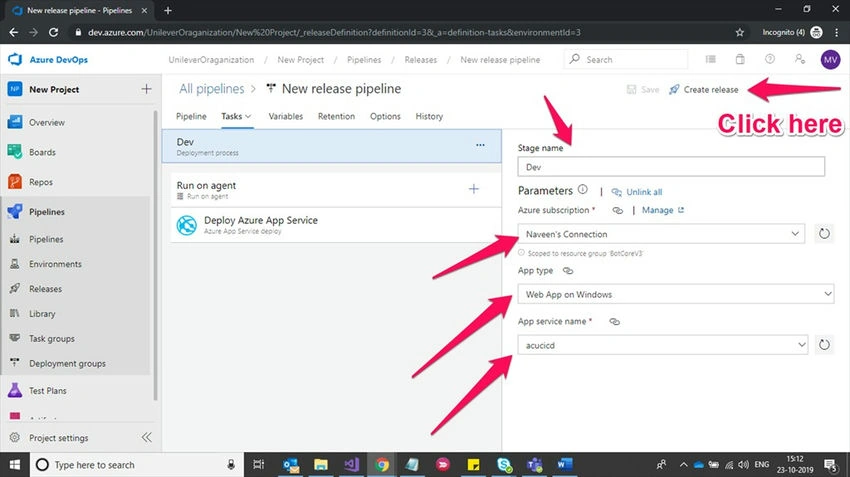Add a task to Run on agent
This screenshot has width=850, height=477.
point(474,189)
